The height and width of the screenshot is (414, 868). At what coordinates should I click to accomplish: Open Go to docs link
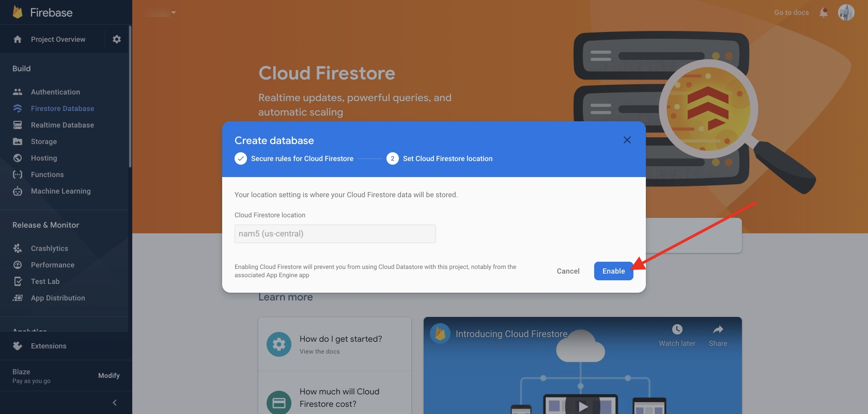click(x=791, y=12)
